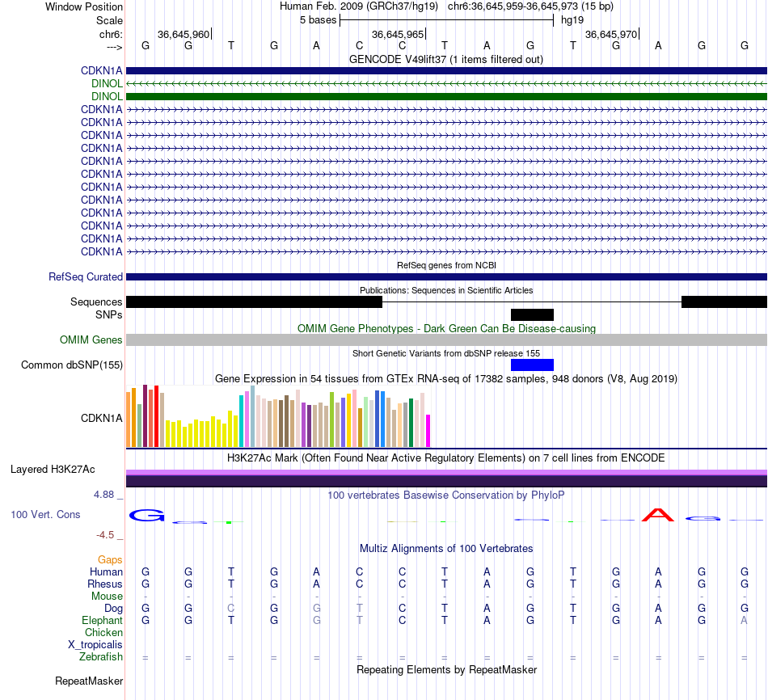Open the GENCODE V49lift37 track title
Screen dimensions: 768x700
tap(446, 60)
